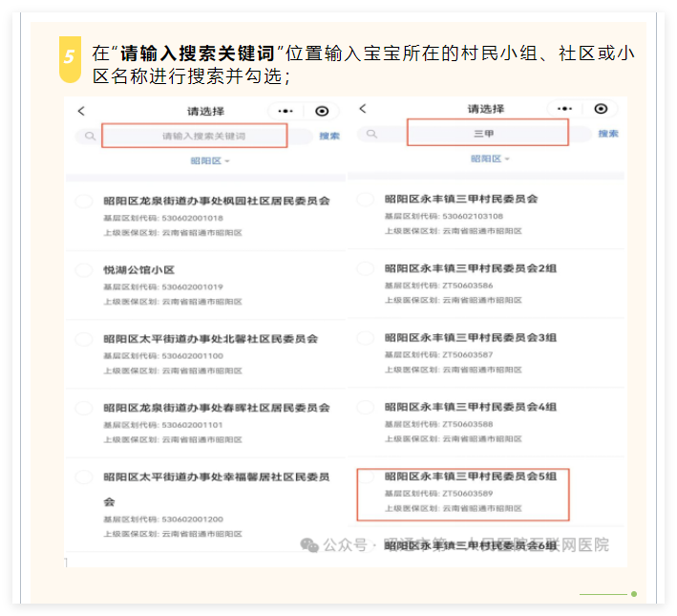Select radio for 三甲村民委员会3组
Viewport: 677px width, 616px height.
coord(366,338)
